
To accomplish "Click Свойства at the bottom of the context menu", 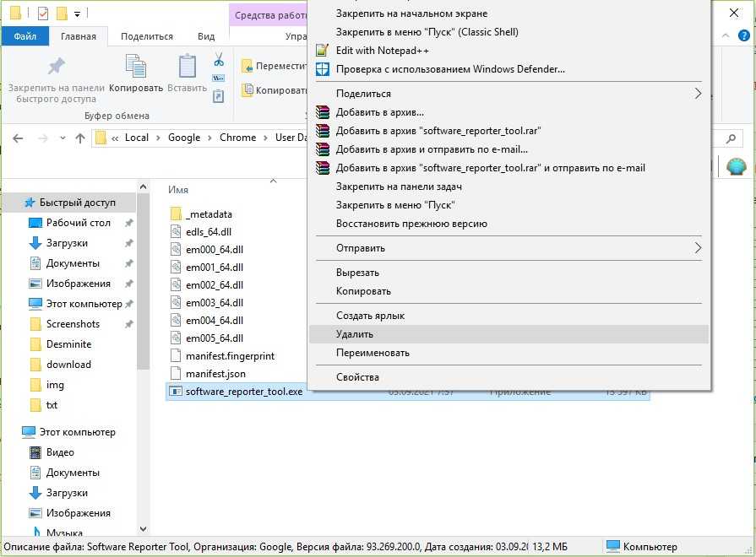I will (357, 377).
